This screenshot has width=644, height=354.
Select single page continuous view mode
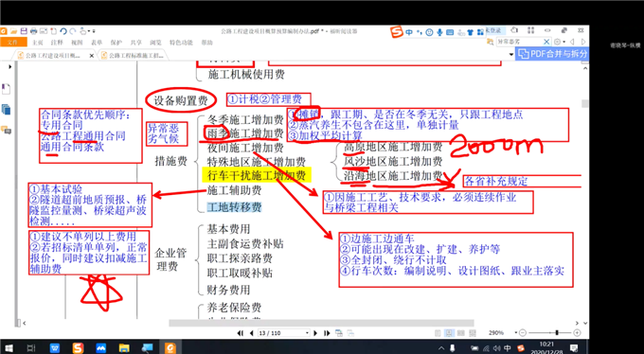point(449,333)
